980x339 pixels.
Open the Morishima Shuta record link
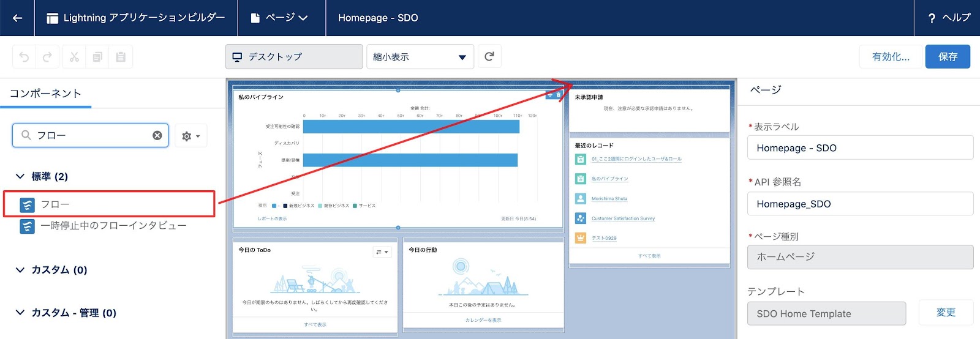click(x=609, y=199)
